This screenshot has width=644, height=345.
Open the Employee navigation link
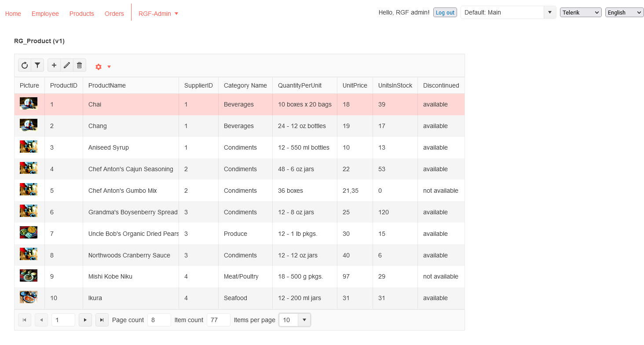pos(45,14)
